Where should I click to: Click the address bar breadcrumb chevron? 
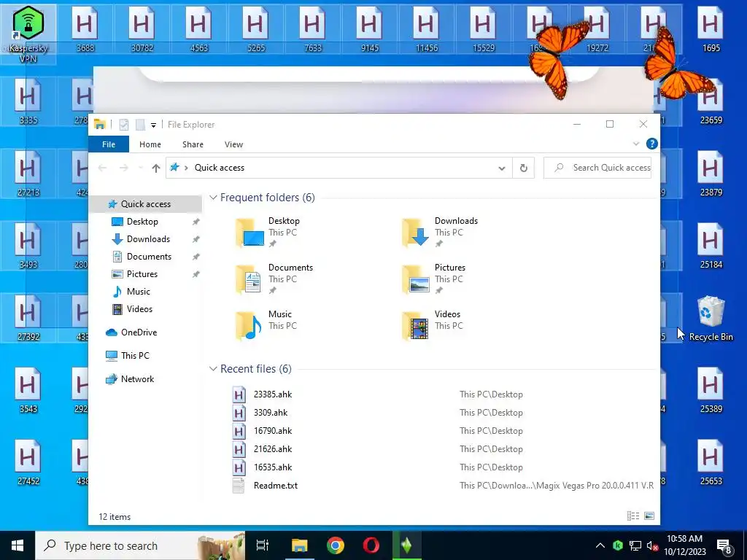[x=186, y=168]
